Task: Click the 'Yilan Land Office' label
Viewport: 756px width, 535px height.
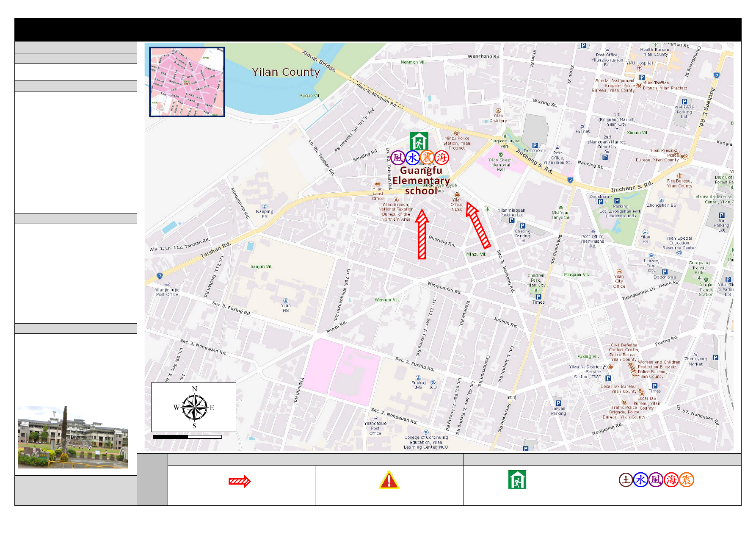Action: [x=378, y=194]
